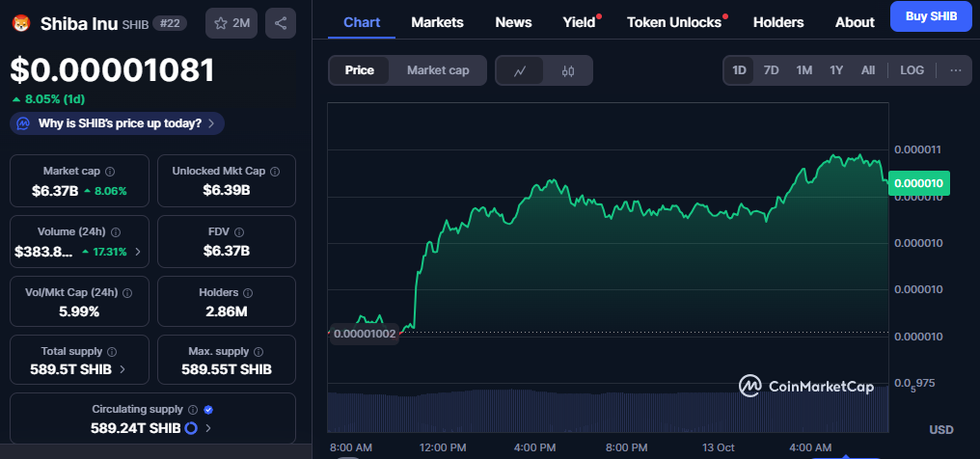The image size is (980, 459).
Task: Click the circulating supply verified badge
Action: [208, 410]
